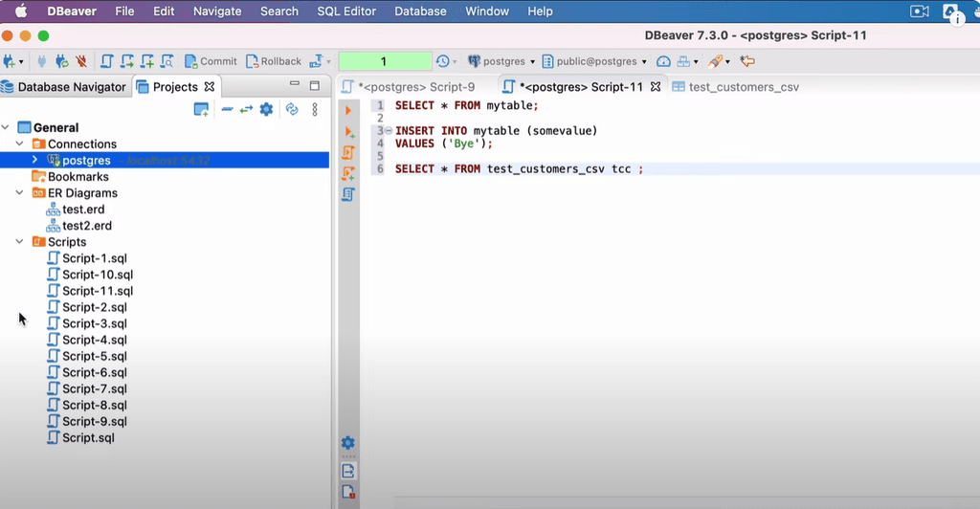Viewport: 980px width, 509px height.
Task: Close the Projects tab
Action: pos(210,87)
